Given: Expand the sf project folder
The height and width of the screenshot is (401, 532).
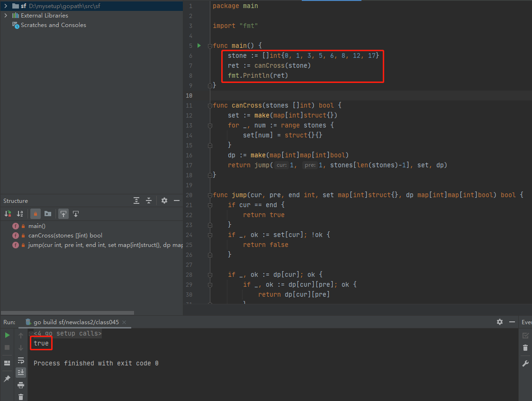Looking at the screenshot, I should pos(5,6).
